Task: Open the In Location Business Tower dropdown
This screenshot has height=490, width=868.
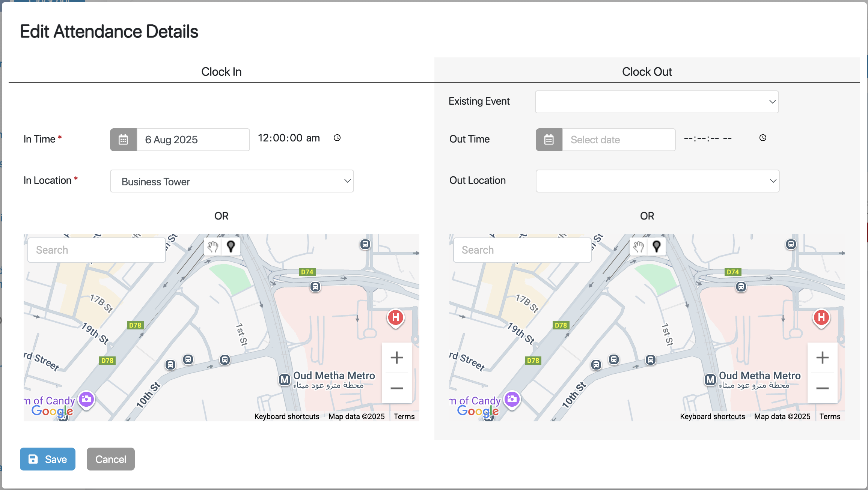Action: tap(232, 181)
